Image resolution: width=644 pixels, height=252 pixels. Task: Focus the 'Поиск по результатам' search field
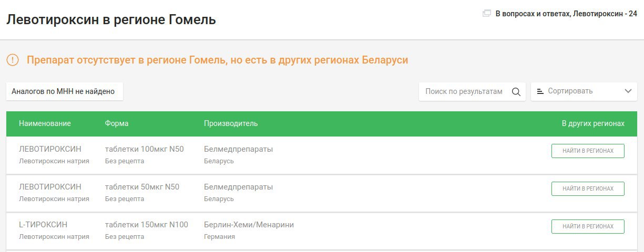[x=464, y=91]
